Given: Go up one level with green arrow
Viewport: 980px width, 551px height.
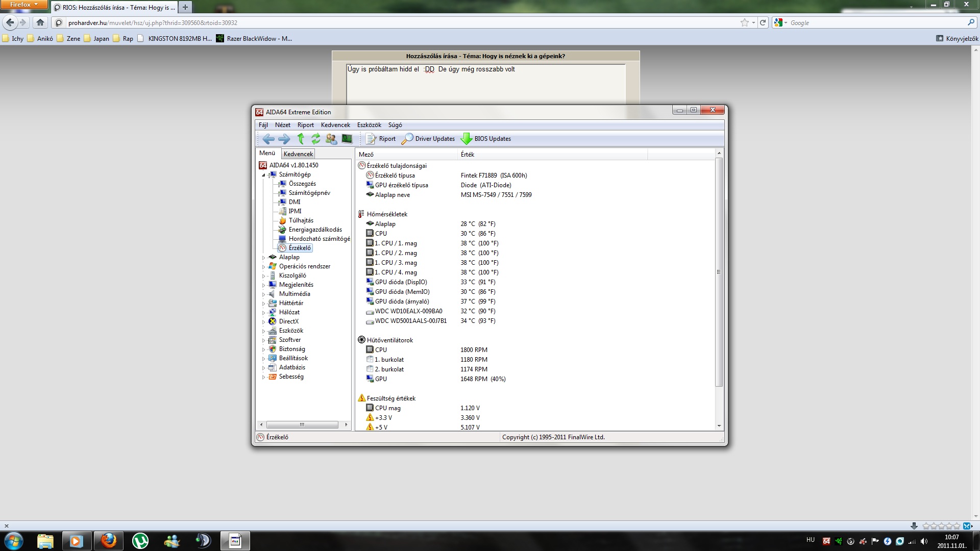Looking at the screenshot, I should [x=301, y=139].
